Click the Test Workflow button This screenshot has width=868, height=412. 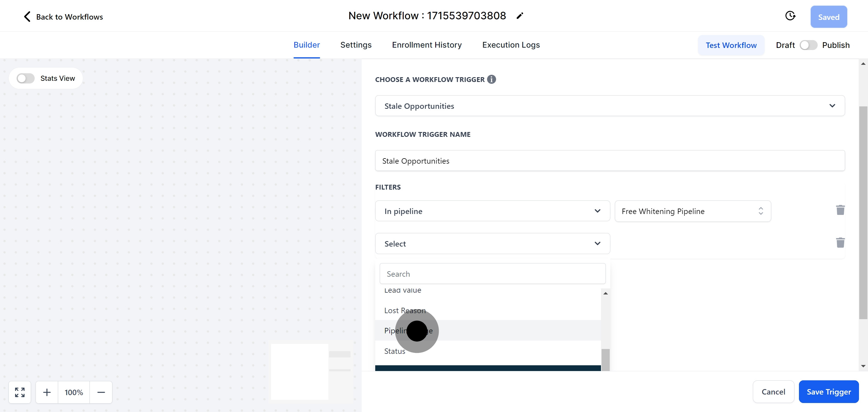731,45
